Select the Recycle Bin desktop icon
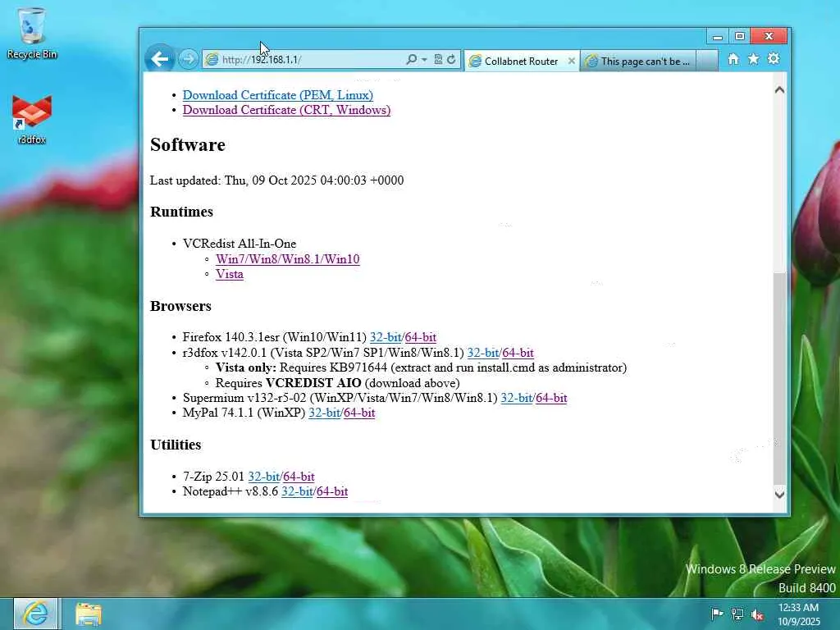This screenshot has width=840, height=630. (32, 33)
